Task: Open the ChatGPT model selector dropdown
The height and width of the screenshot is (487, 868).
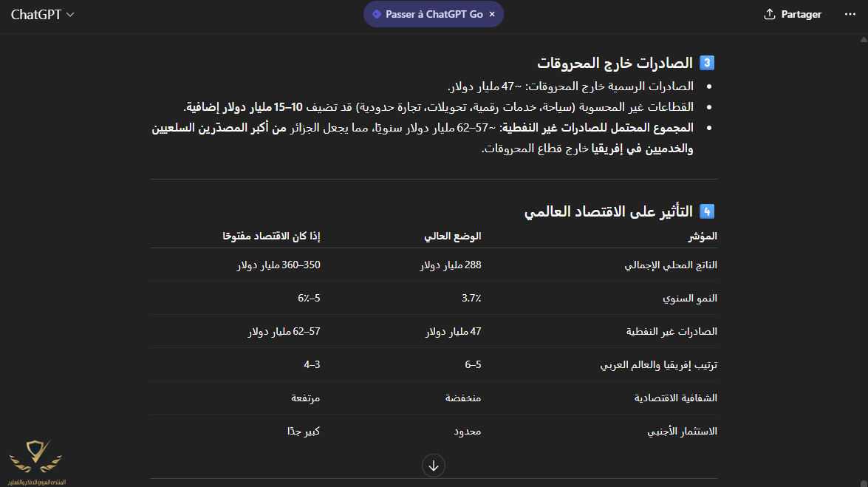Action: (x=42, y=15)
